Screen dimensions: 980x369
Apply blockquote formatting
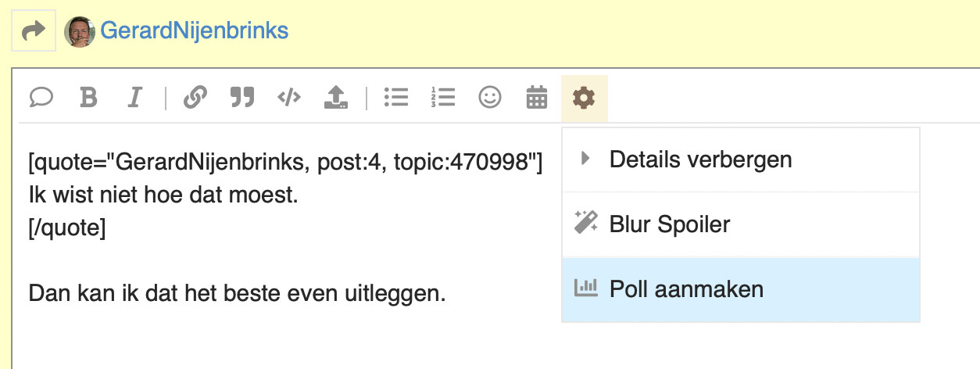pyautogui.click(x=242, y=98)
